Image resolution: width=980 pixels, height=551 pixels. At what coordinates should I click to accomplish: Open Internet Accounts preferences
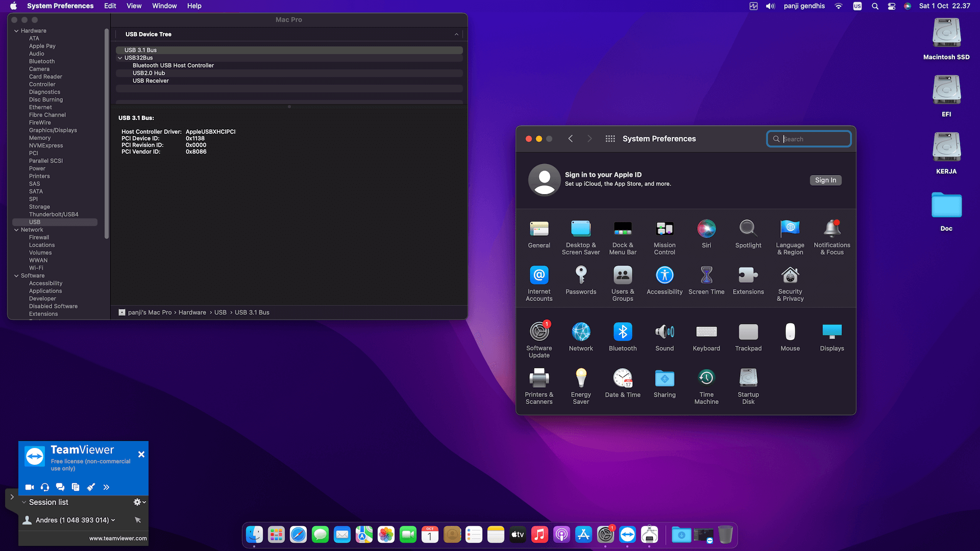(x=539, y=284)
